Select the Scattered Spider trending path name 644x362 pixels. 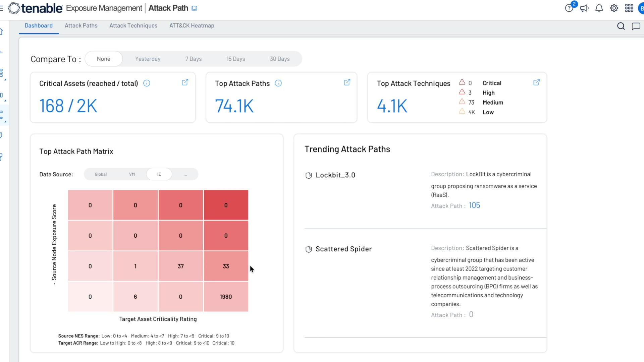pos(344,249)
